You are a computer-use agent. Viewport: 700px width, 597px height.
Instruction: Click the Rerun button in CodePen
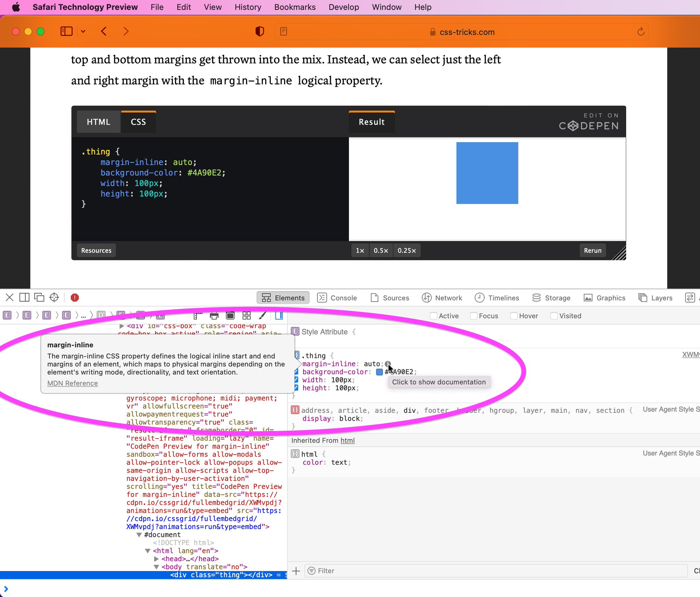pos(593,250)
